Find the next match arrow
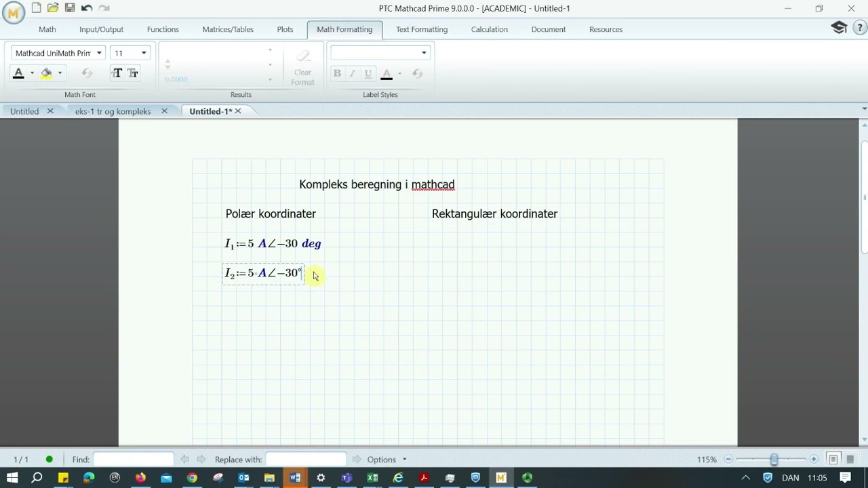The height and width of the screenshot is (488, 868). point(202,460)
